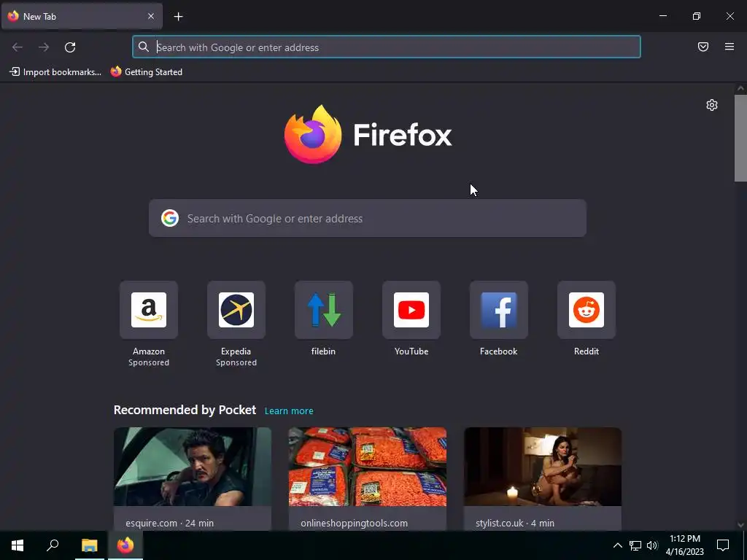Click Google G icon in search box
The height and width of the screenshot is (560, 747).
pos(169,218)
